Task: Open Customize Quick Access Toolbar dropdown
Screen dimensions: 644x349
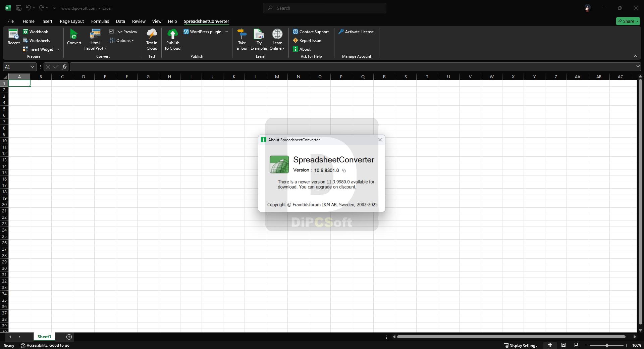Action: [x=54, y=8]
